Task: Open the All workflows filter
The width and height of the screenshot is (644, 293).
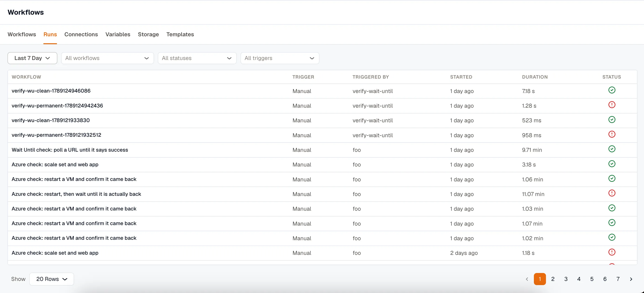Action: (x=107, y=58)
